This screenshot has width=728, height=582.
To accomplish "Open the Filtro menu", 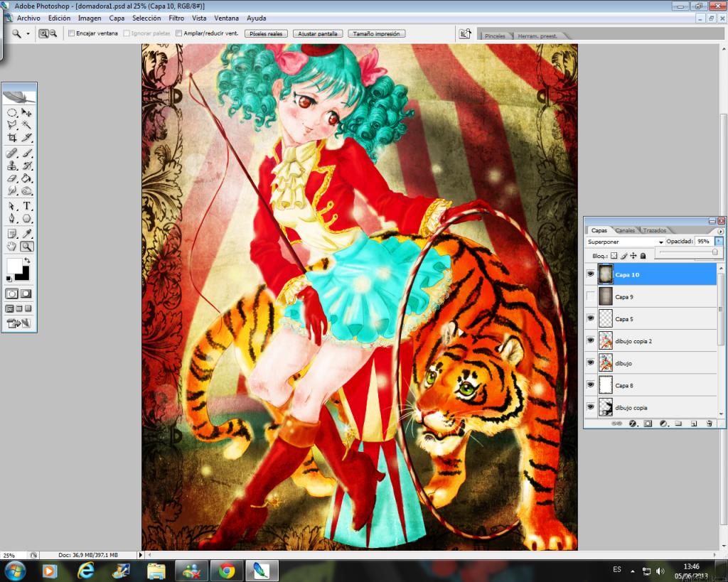I will 176,18.
